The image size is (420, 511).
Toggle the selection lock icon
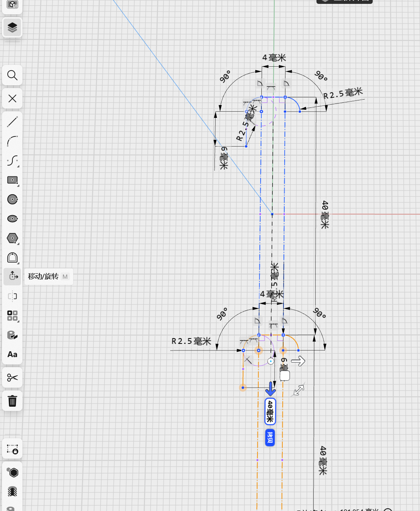point(12,449)
